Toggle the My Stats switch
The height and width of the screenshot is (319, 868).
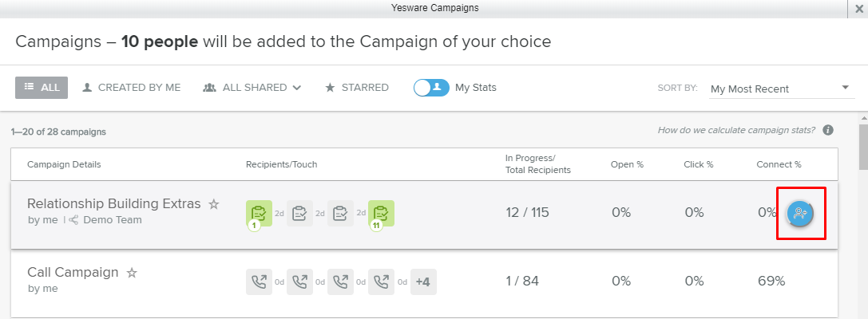(431, 88)
